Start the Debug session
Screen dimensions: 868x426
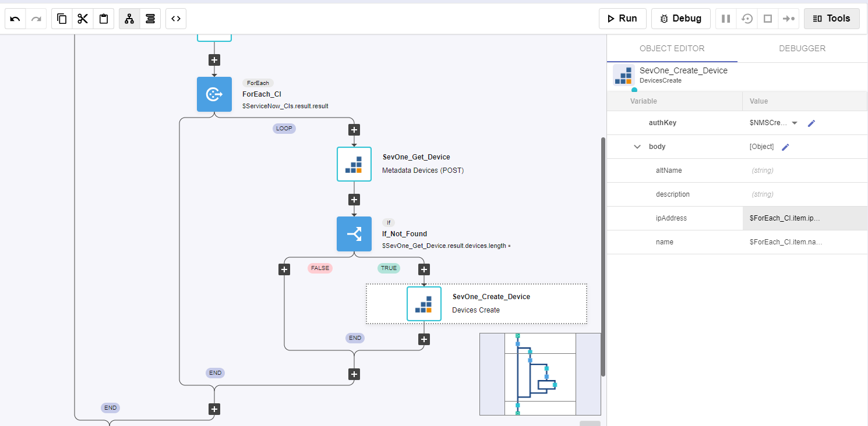[x=680, y=19]
